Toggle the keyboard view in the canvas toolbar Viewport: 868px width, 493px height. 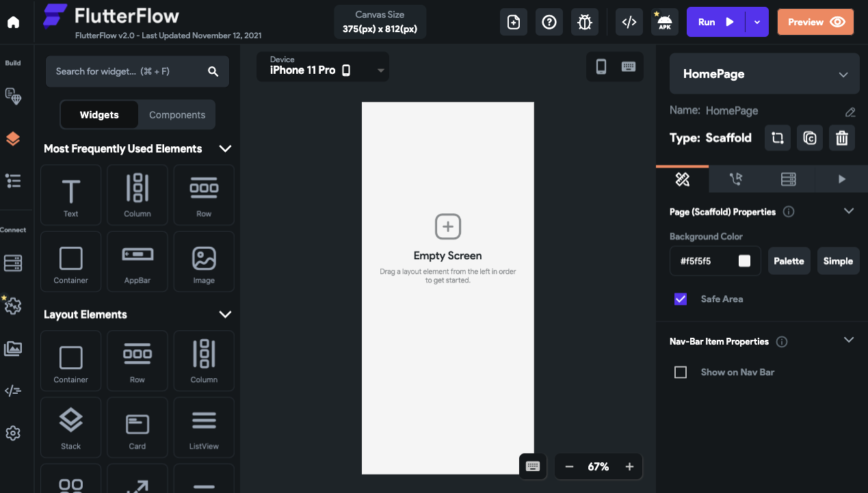tap(629, 66)
